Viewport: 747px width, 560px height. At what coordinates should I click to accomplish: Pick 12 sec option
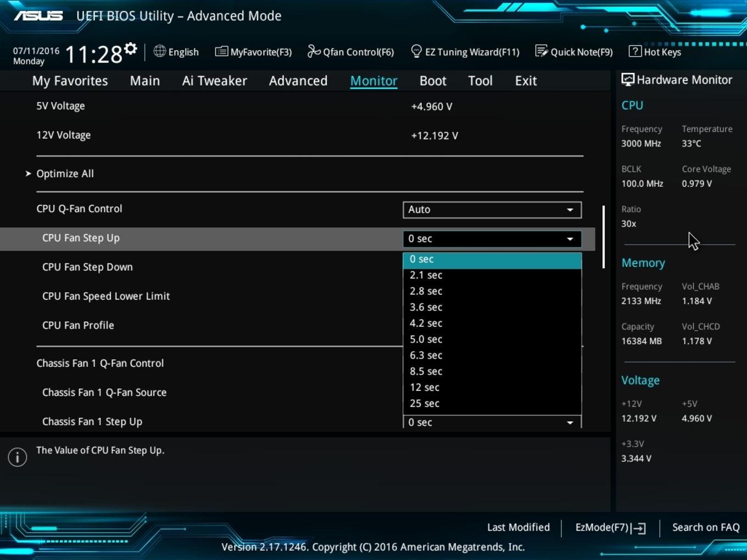(492, 387)
